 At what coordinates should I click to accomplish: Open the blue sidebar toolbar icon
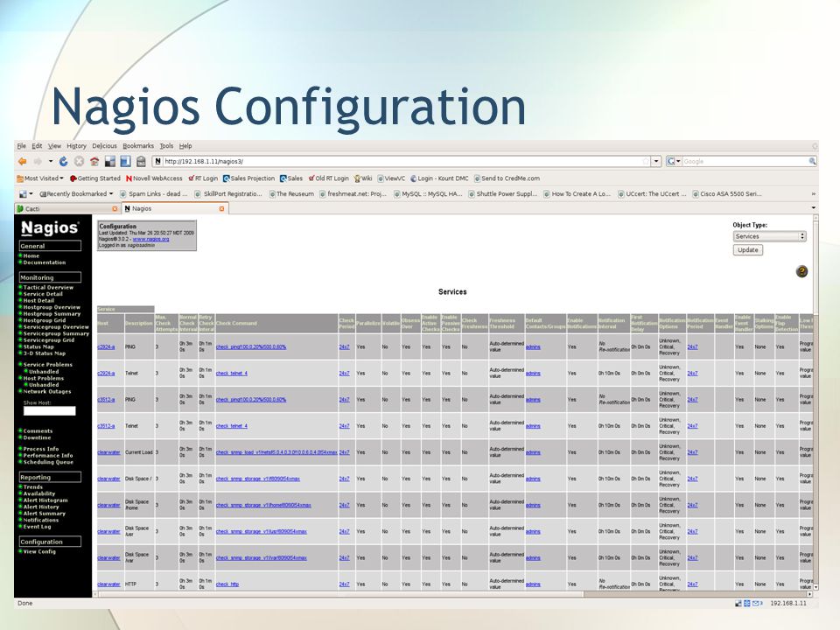(x=125, y=161)
